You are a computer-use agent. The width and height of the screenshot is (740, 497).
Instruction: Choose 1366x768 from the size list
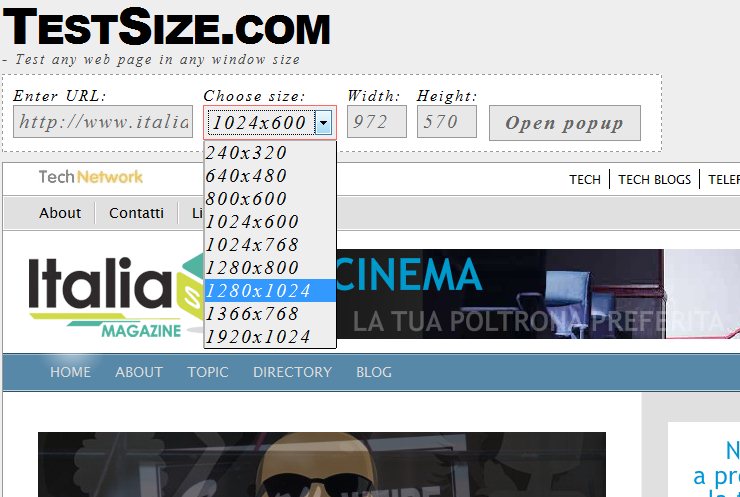270,313
